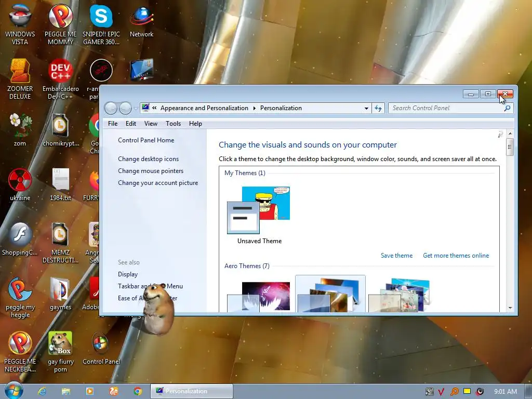
Task: Select the Box hamster desktop icon
Action: point(60,352)
